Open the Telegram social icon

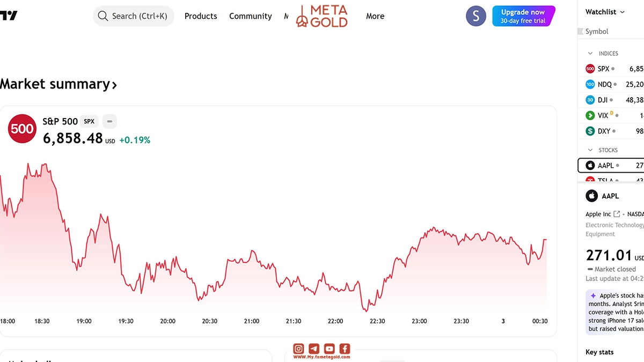(314, 349)
